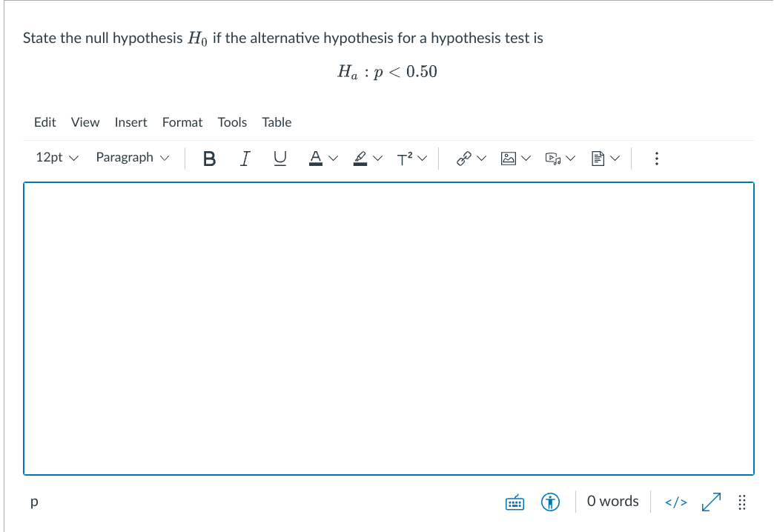The width and height of the screenshot is (774, 532).
Task: Open the Table menu
Action: 277,122
